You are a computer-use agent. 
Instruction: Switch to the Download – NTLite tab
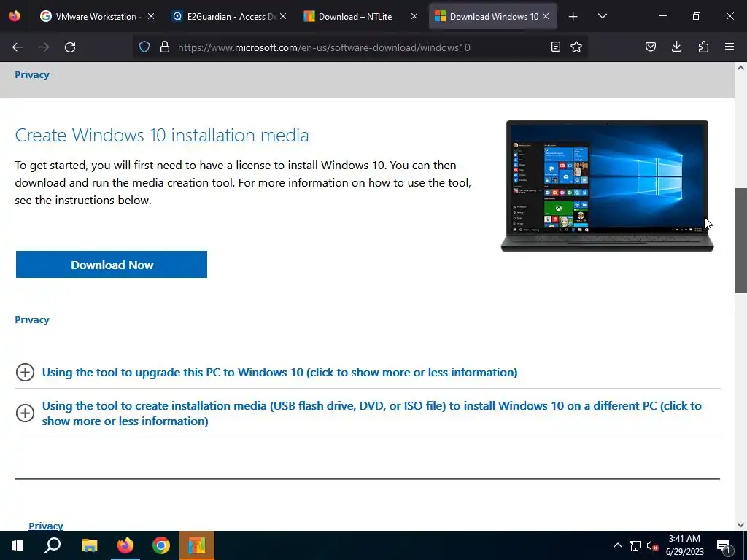pos(361,17)
